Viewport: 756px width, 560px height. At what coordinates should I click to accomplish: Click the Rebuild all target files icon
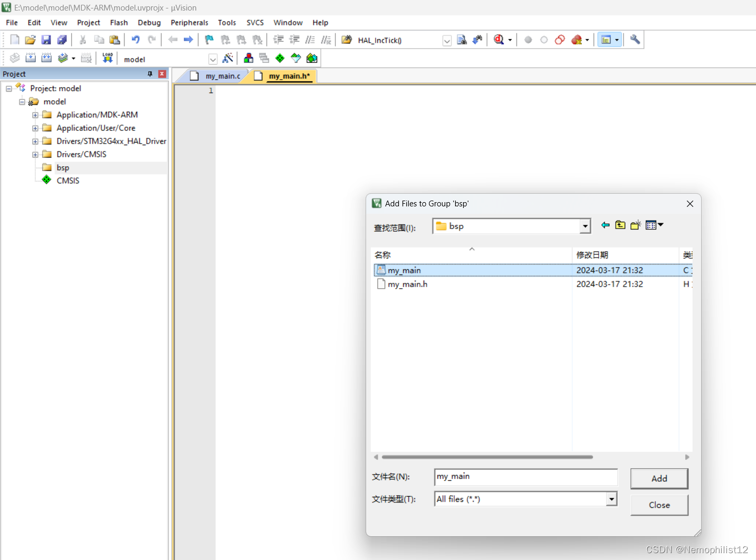(x=46, y=58)
